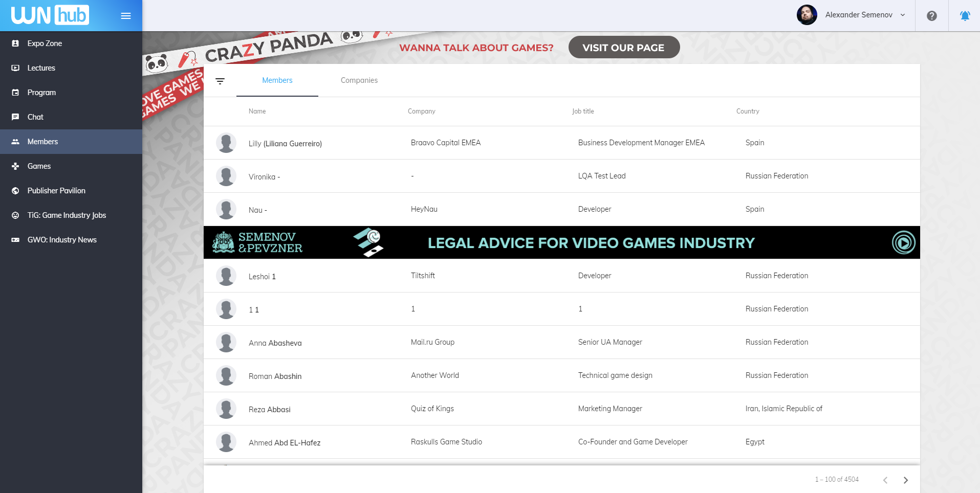Open GWO: Industry News
The height and width of the screenshot is (493, 980).
coord(71,240)
